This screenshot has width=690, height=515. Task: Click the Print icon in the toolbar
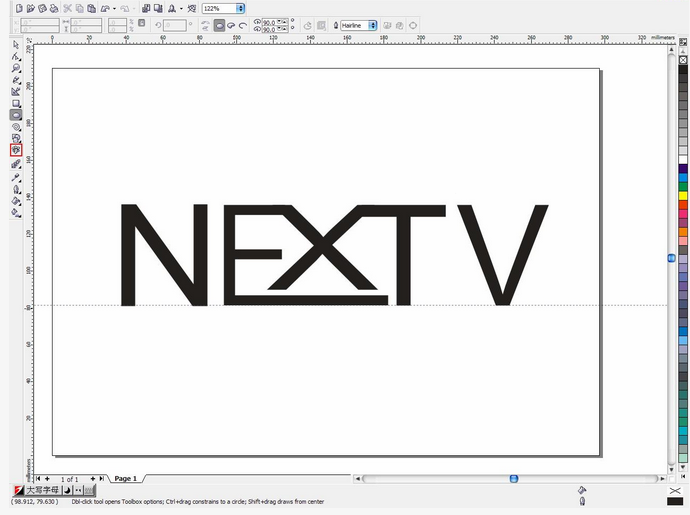tap(54, 8)
